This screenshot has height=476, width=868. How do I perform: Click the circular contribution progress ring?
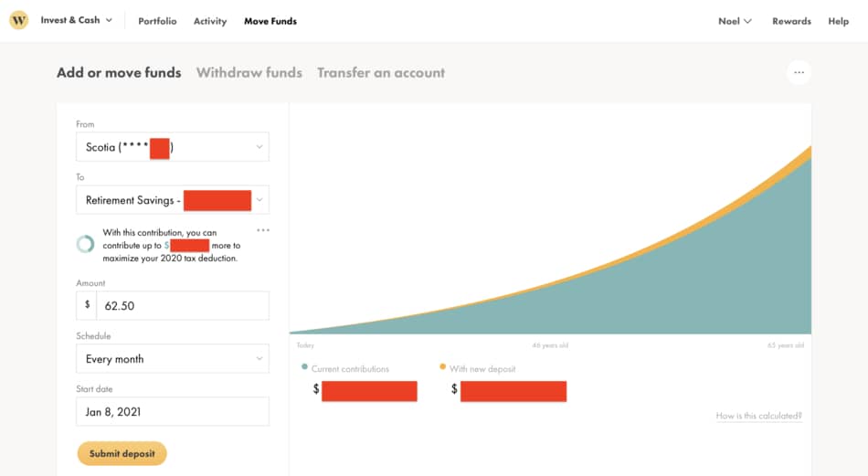[x=85, y=244]
